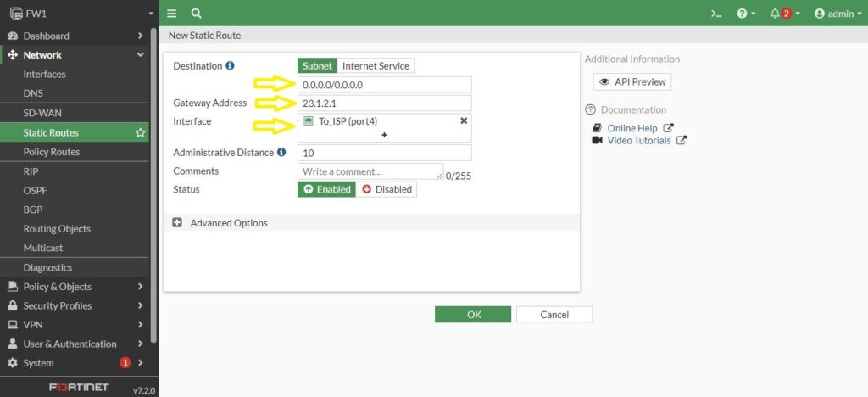Open the CLI console icon
Screen dimensions: 868x397
(716, 14)
